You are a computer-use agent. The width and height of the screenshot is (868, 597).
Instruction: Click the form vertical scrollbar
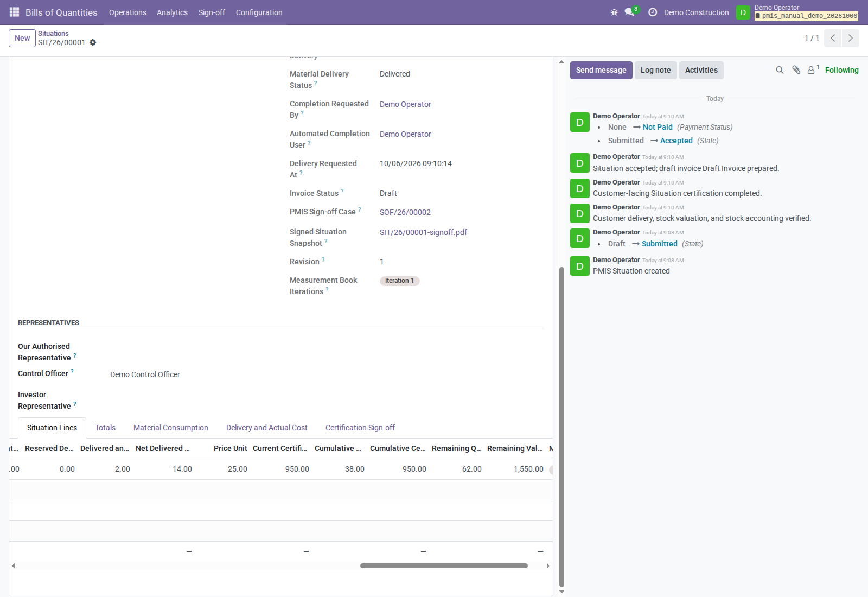[x=561, y=426]
